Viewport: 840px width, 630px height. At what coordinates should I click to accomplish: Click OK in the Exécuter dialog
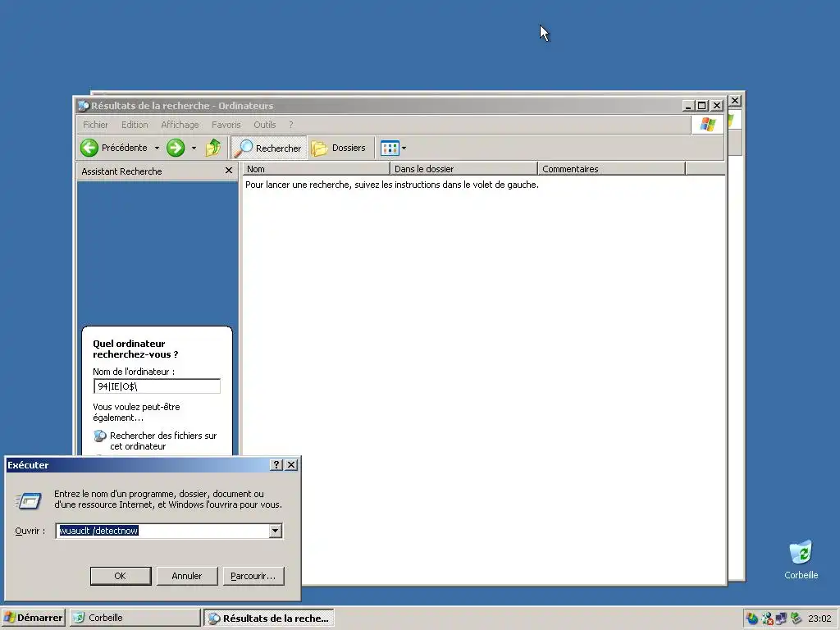(121, 576)
